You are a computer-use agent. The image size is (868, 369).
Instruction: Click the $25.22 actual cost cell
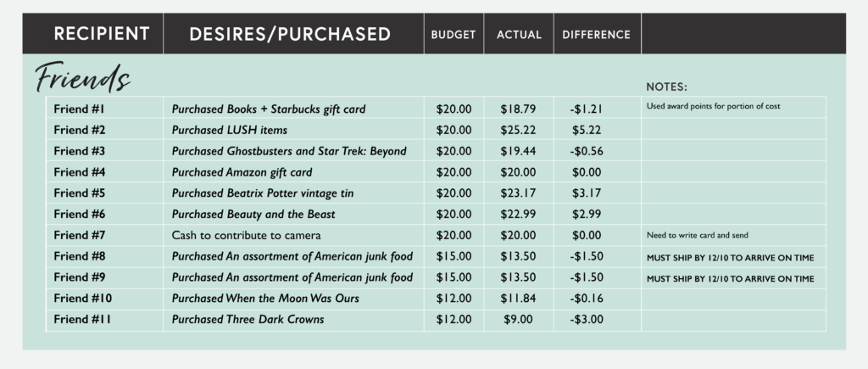519,130
